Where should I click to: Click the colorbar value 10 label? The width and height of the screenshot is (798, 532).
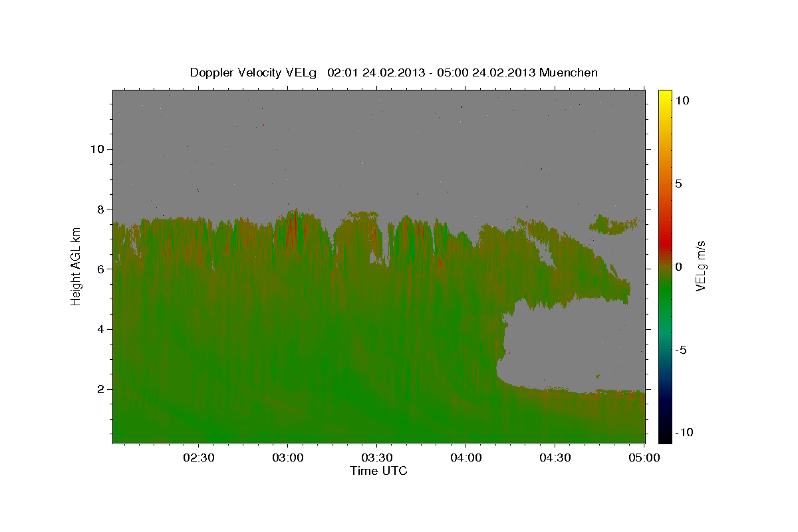click(682, 100)
